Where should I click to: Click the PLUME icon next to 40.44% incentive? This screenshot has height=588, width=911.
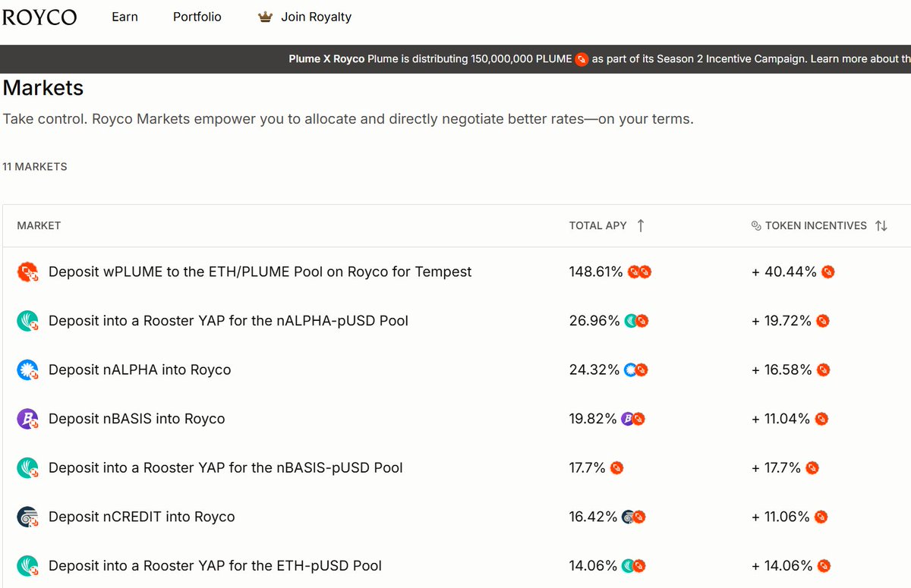(x=827, y=271)
